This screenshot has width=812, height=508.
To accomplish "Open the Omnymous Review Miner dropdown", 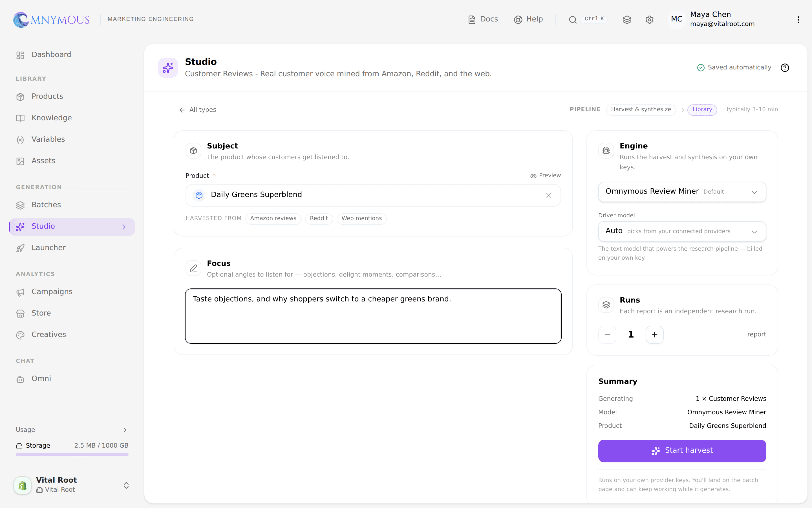I will point(682,192).
